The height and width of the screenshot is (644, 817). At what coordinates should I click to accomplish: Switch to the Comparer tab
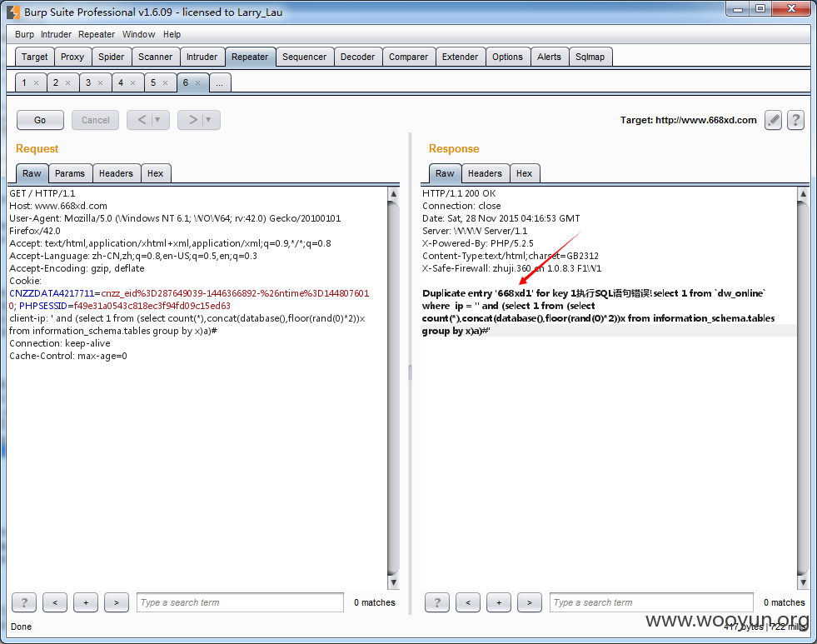pos(408,57)
